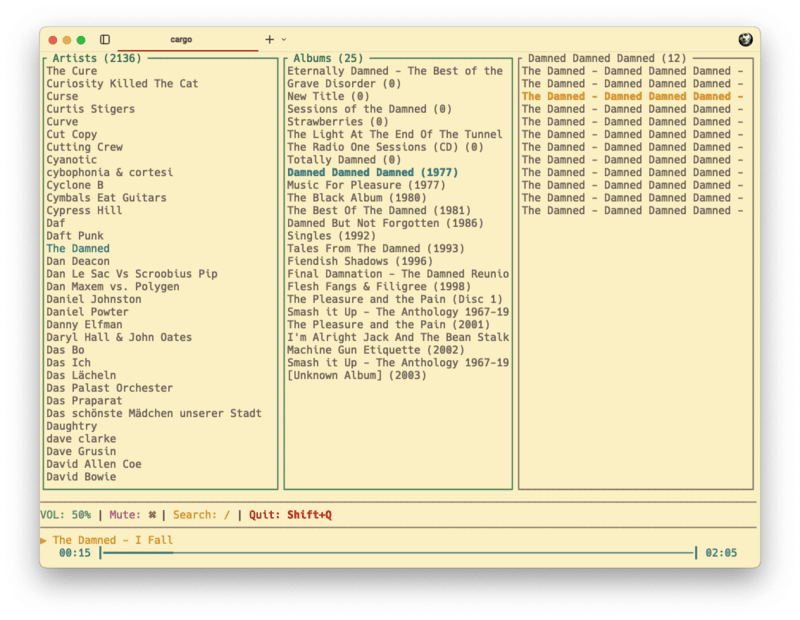800x620 pixels.
Task: Select artist Cutting Crew
Action: click(x=85, y=147)
